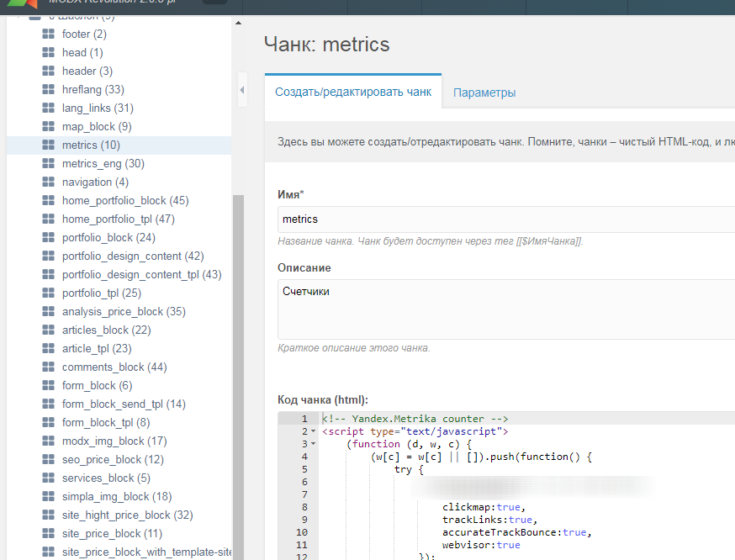Click the clickmap:true line in code editor
Viewport: 735px width, 560px height.
point(484,508)
